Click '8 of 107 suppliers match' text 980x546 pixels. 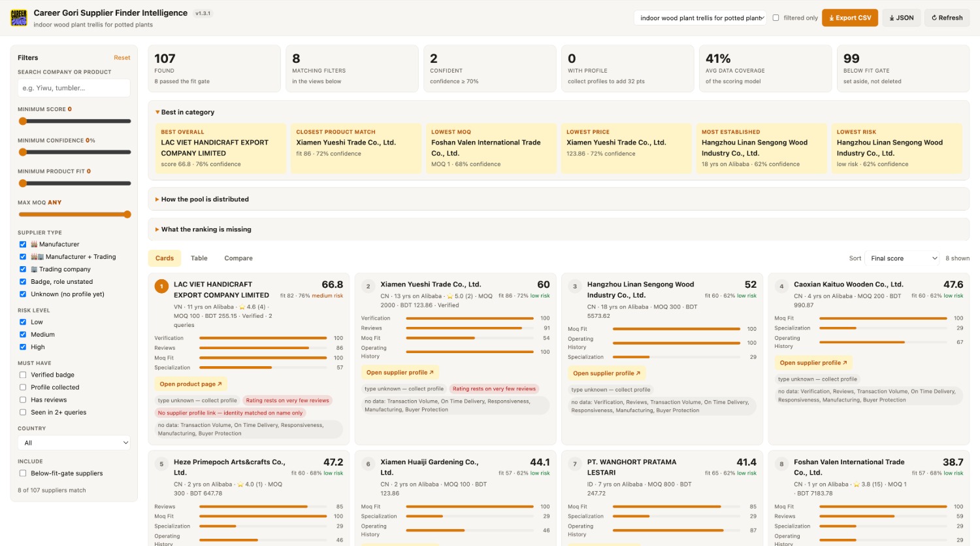click(x=52, y=490)
